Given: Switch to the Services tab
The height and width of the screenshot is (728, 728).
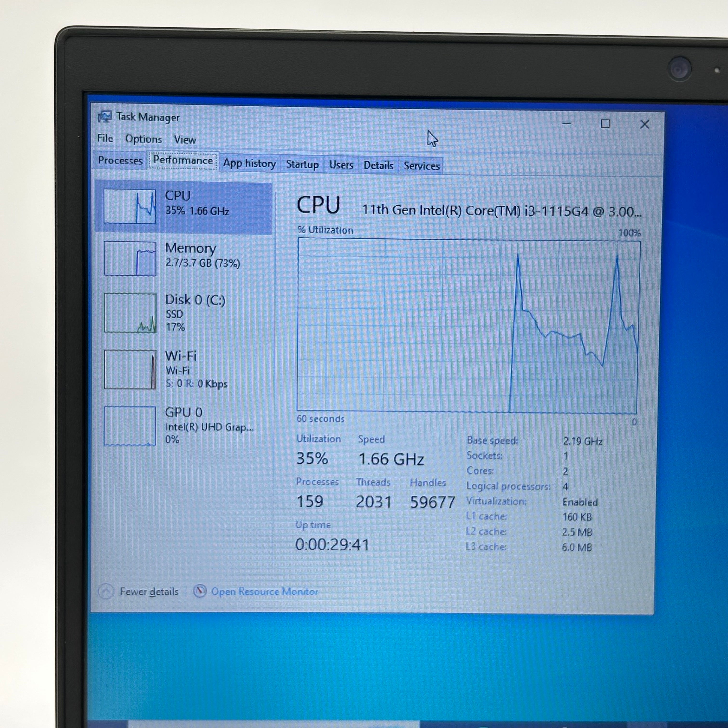Looking at the screenshot, I should [421, 166].
